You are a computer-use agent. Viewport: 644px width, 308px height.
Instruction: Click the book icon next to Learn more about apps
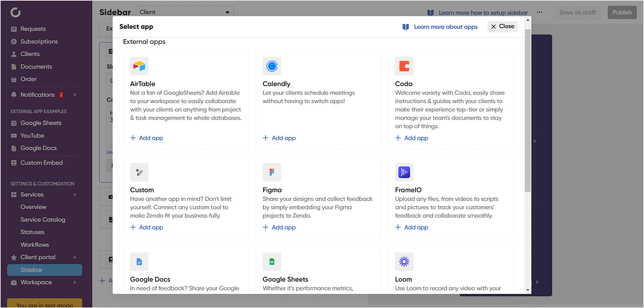point(406,26)
